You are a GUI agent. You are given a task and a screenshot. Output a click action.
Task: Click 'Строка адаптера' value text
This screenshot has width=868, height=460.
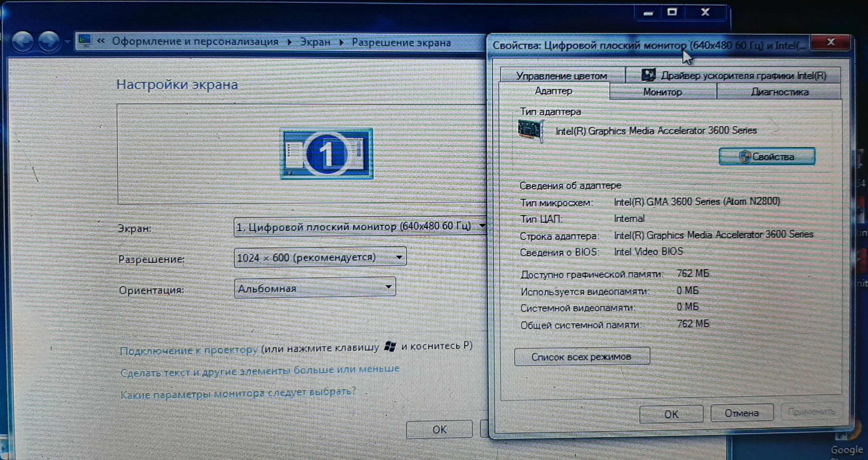(713, 234)
